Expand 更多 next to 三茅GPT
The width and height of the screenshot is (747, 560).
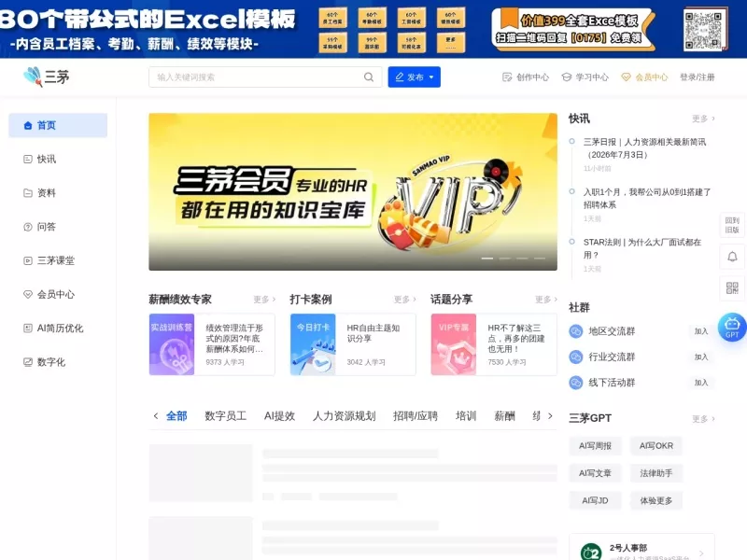(703, 419)
